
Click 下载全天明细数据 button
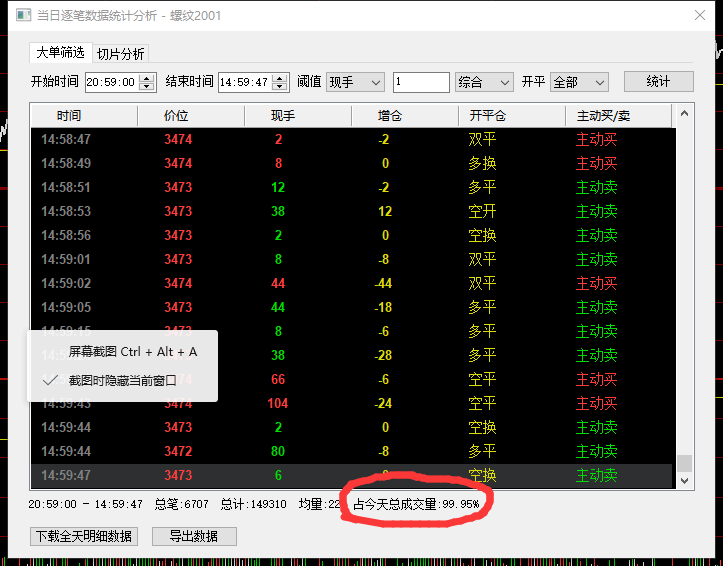83,536
